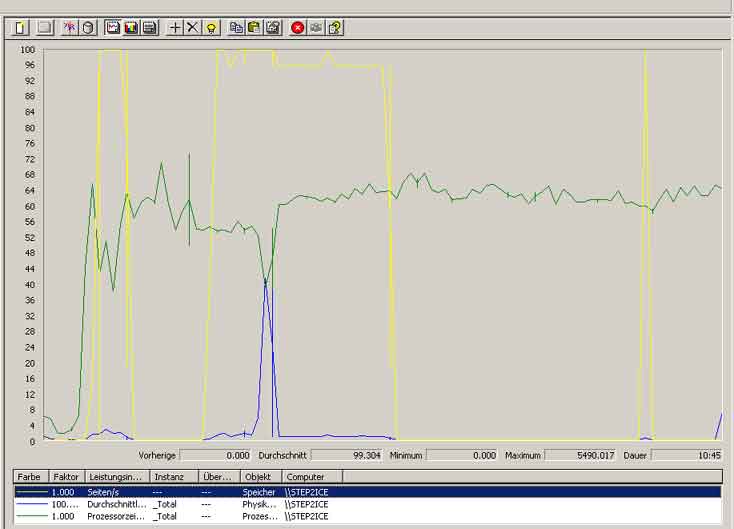Click the Paste Counter List icon

(x=254, y=28)
